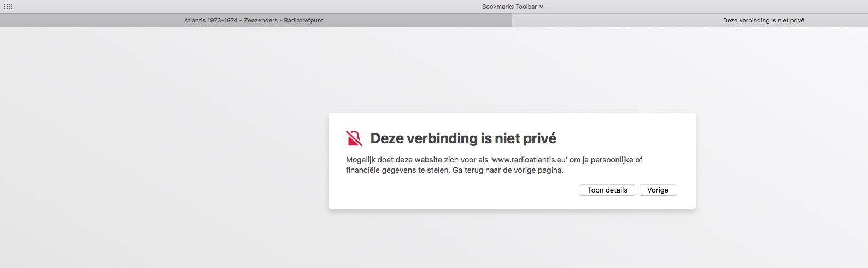This screenshot has height=268, width=868.
Task: Click the 'Deze verbinding is niet privé' heading
Action: click(x=463, y=138)
